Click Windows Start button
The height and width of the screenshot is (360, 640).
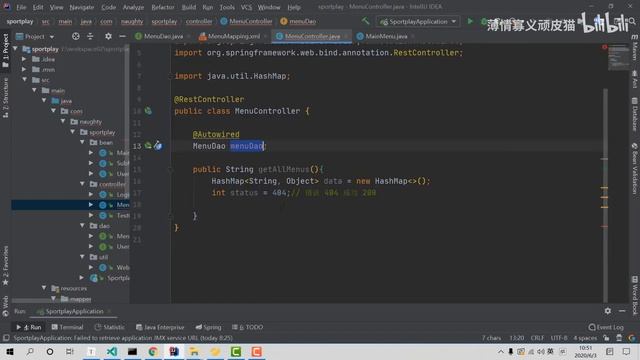pos(10,351)
